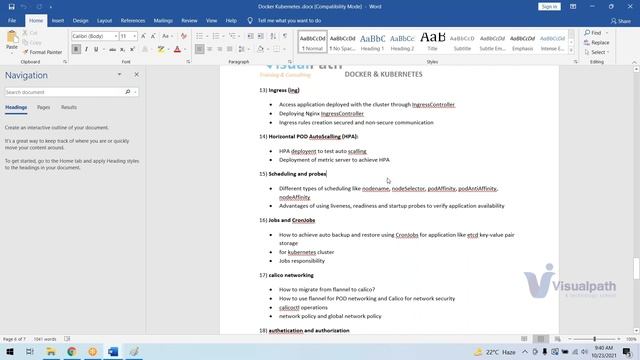The width and height of the screenshot is (640, 360).
Task: Switch to the Insert tab
Action: point(58,20)
